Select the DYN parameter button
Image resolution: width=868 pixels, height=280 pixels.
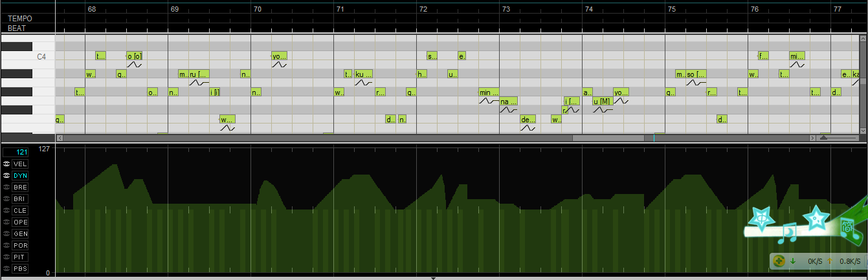(20, 176)
